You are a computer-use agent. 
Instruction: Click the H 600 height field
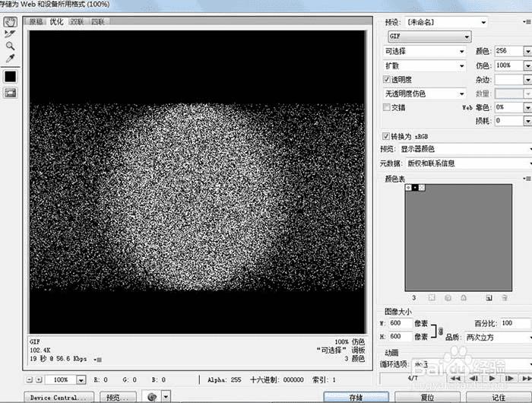coord(401,336)
